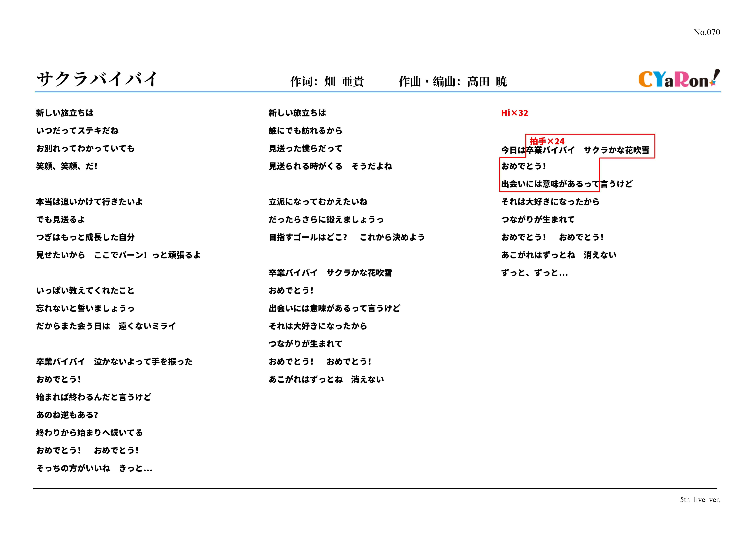
Task: Click the line あのね逆もある?
Action: click(67, 415)
